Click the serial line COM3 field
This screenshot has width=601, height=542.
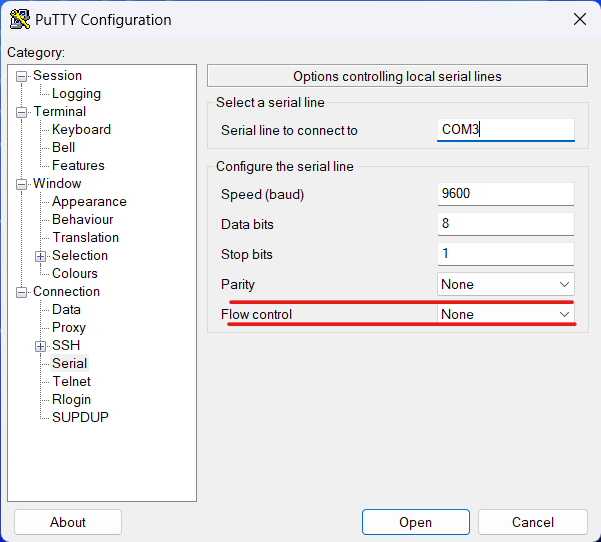click(506, 130)
